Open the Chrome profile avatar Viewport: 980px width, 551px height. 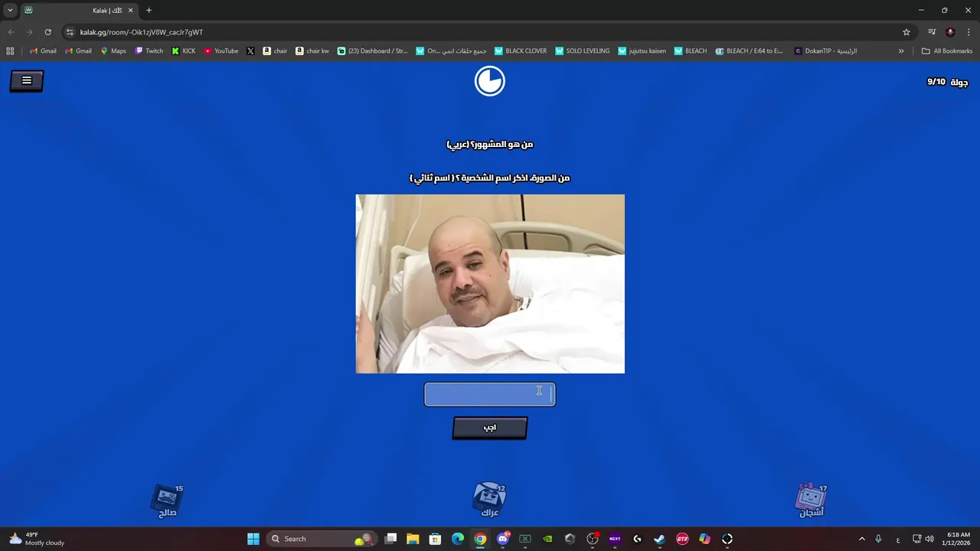tap(950, 32)
